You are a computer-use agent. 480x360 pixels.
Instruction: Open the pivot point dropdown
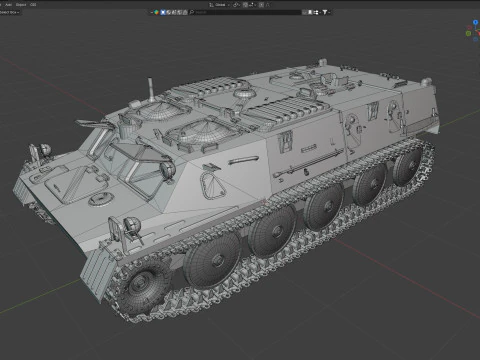pyautogui.click(x=236, y=5)
